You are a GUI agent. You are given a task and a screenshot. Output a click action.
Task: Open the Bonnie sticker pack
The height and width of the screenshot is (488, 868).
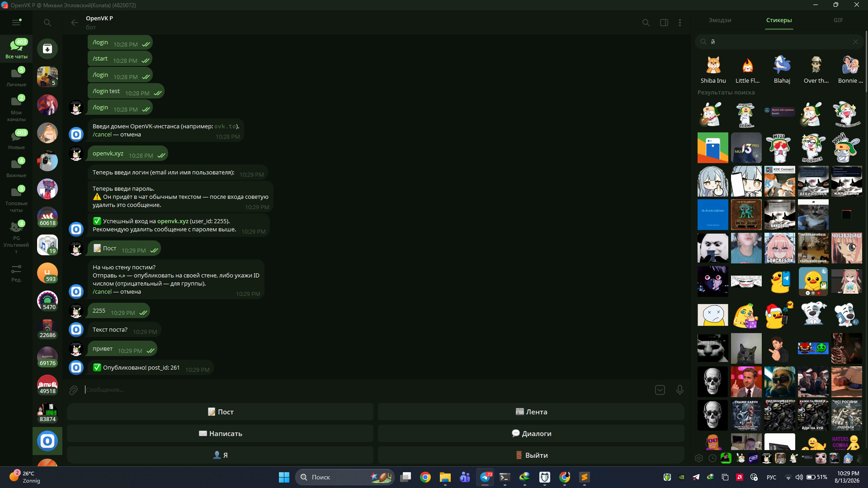(x=850, y=70)
